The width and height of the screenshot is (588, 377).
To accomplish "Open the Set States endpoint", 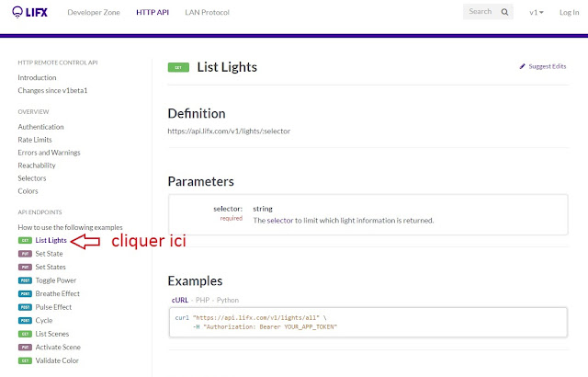I will click(51, 267).
